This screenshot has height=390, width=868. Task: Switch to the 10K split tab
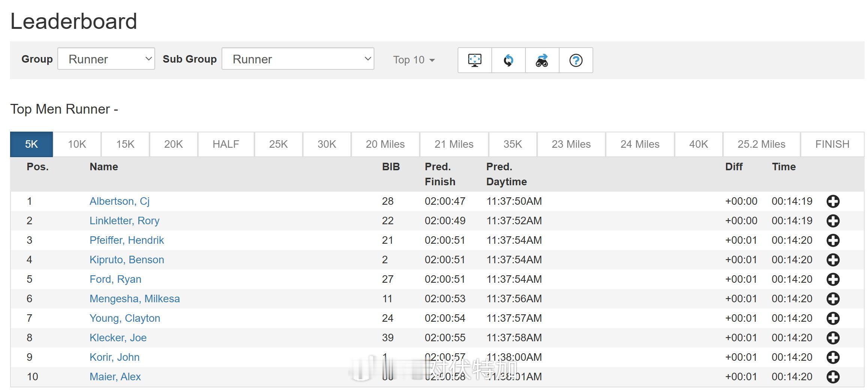click(77, 144)
